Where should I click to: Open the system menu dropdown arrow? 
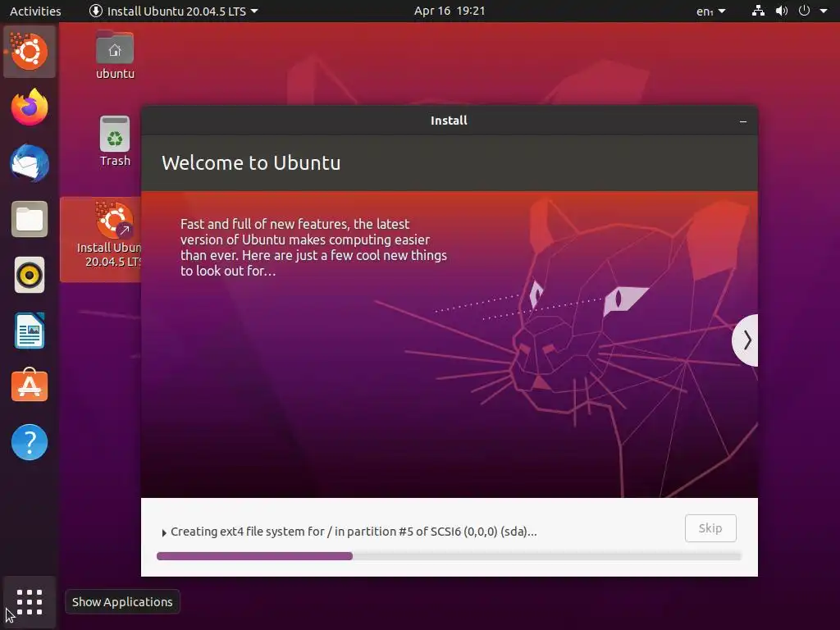824,11
